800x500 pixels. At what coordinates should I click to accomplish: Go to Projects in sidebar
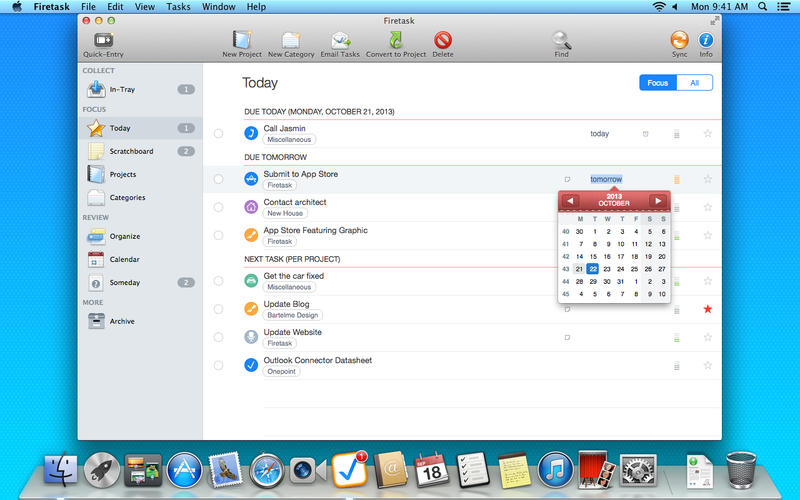[x=140, y=174]
